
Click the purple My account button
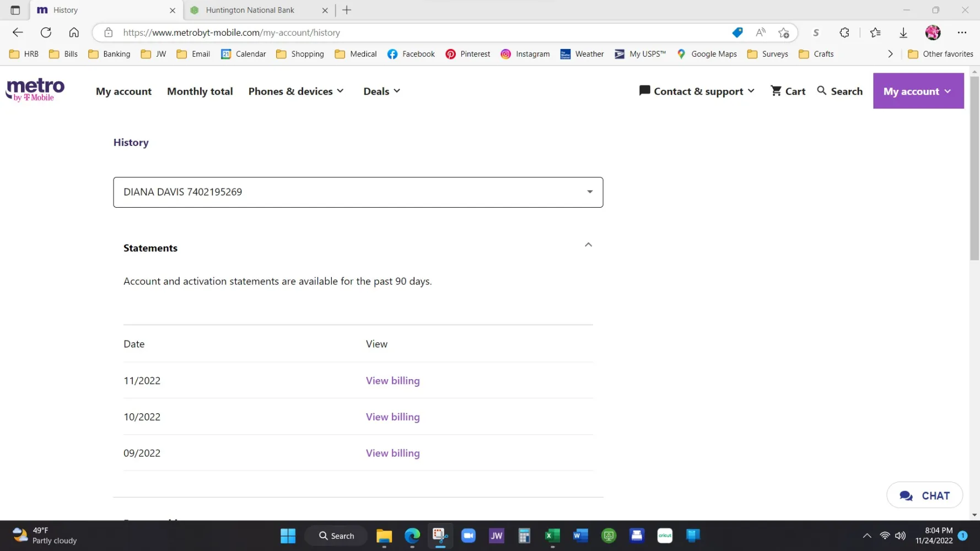coord(918,91)
